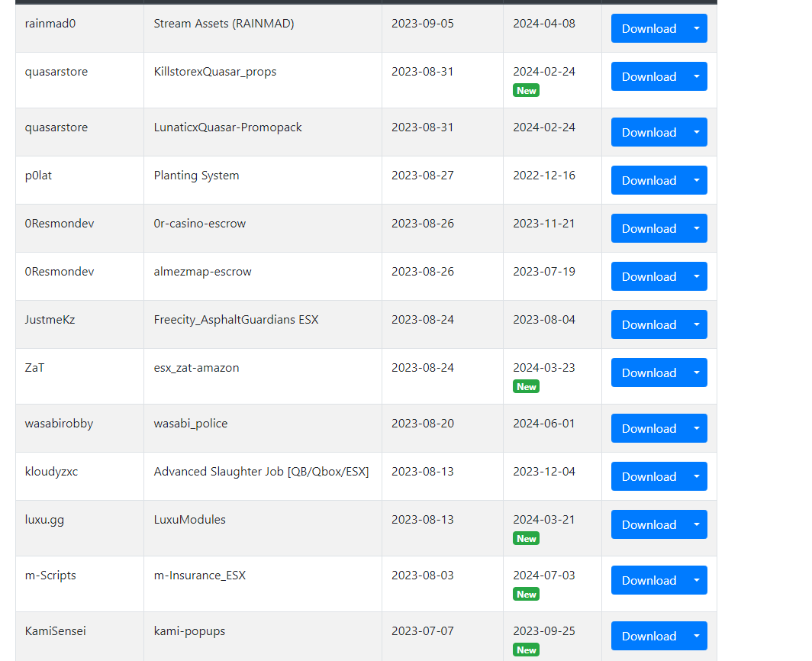The width and height of the screenshot is (812, 661).
Task: Select author name kloudyzxc
Action: point(51,472)
